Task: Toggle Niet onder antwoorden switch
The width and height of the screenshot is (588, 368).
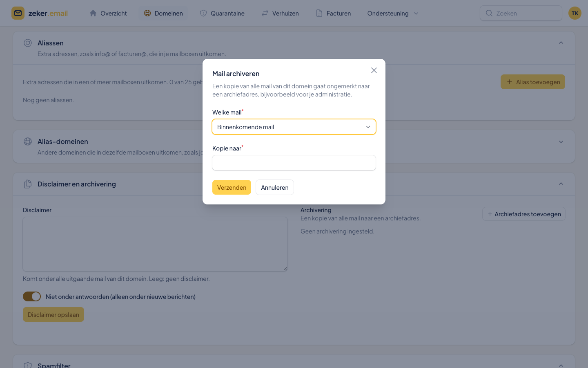Action: coord(32,296)
